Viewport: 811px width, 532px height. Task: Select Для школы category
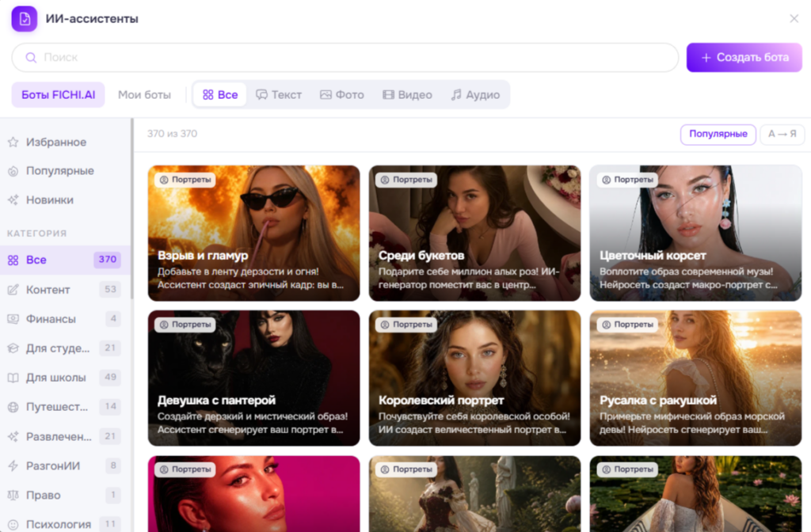point(65,378)
